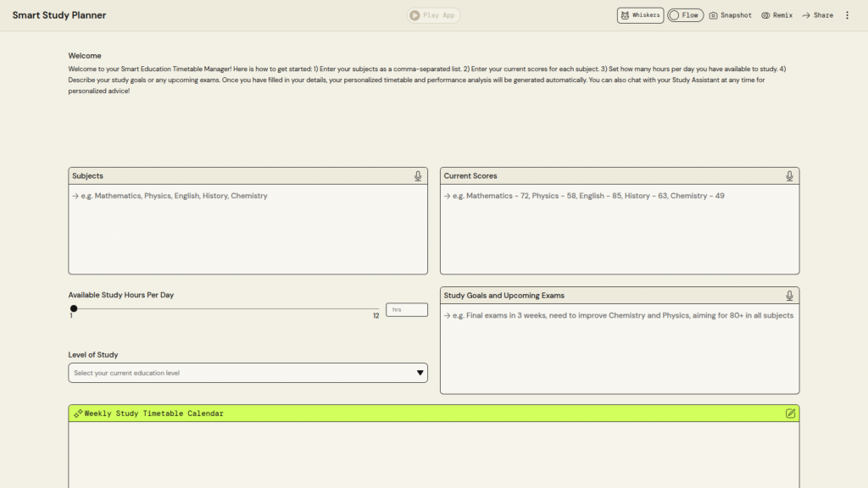Viewport: 868px width, 488px height.
Task: Click the Share button
Action: tap(818, 15)
